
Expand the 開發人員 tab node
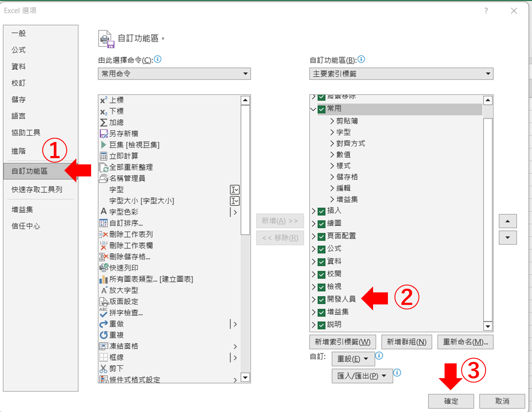pos(314,299)
